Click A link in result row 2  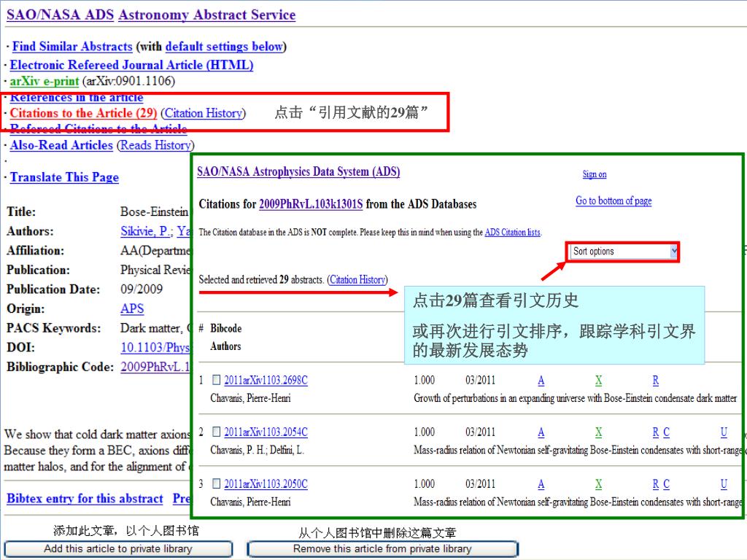click(x=541, y=432)
